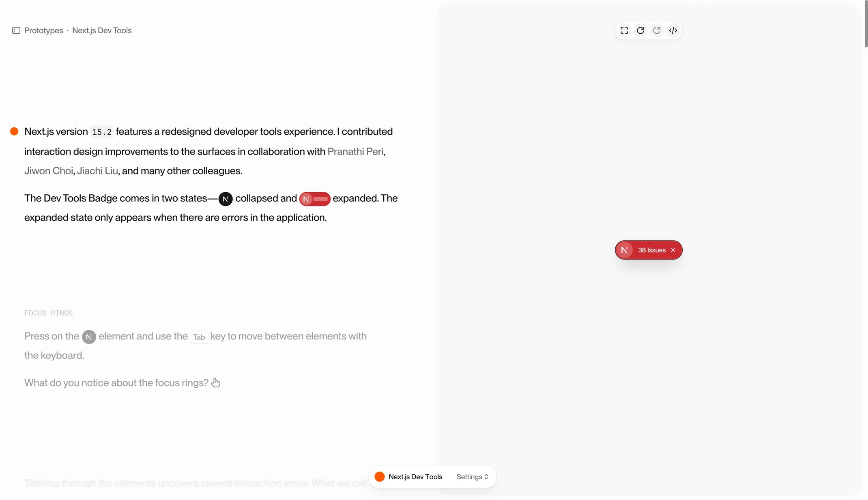Open the 38 Issues label

tap(651, 250)
